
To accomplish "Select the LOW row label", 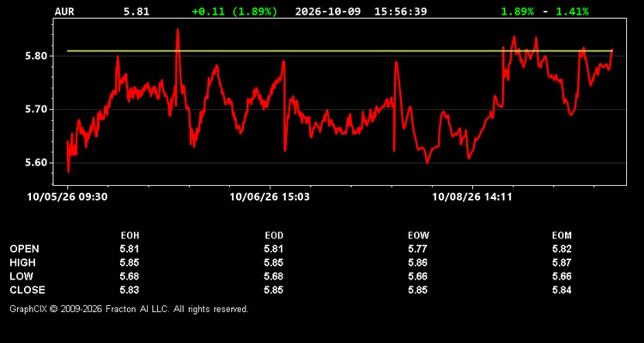I will (21, 276).
